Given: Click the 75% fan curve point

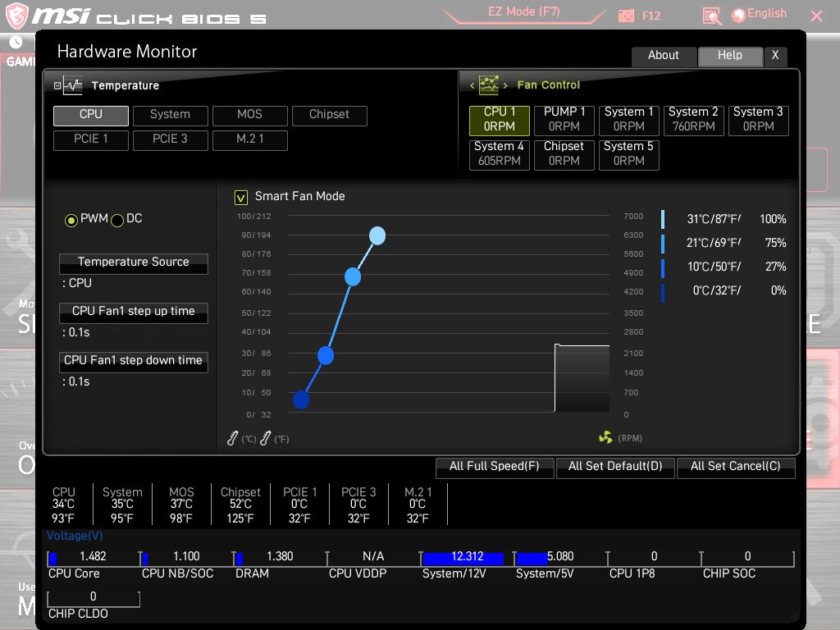Looking at the screenshot, I should click(x=353, y=277).
